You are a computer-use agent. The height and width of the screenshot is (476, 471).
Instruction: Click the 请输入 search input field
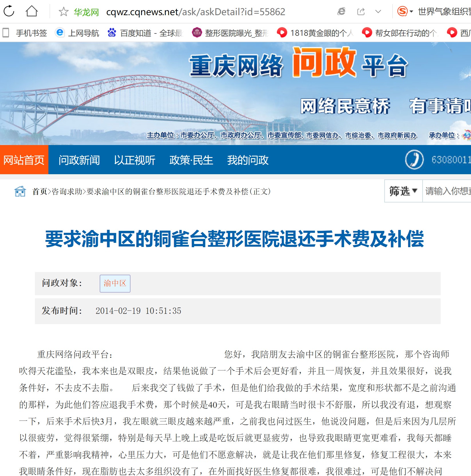pyautogui.click(x=447, y=191)
